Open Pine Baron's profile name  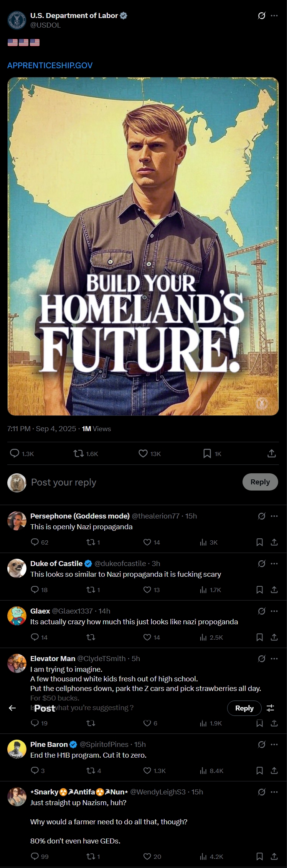[x=49, y=744]
